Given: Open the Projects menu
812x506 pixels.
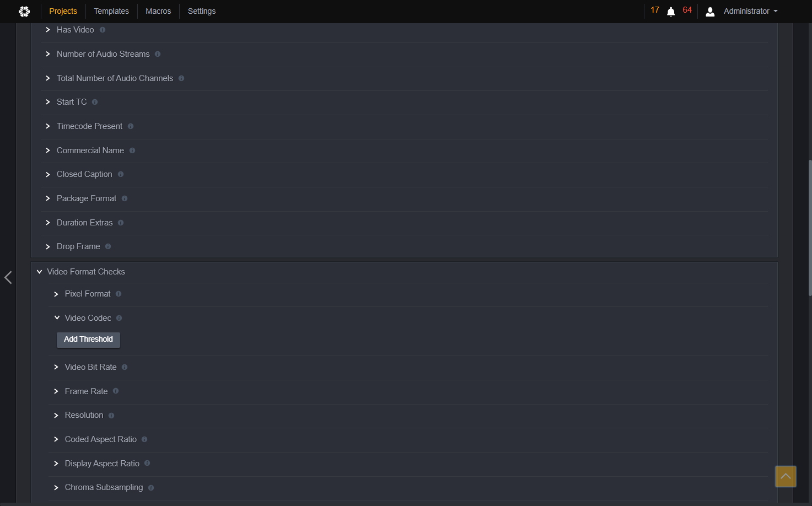Looking at the screenshot, I should [x=63, y=11].
